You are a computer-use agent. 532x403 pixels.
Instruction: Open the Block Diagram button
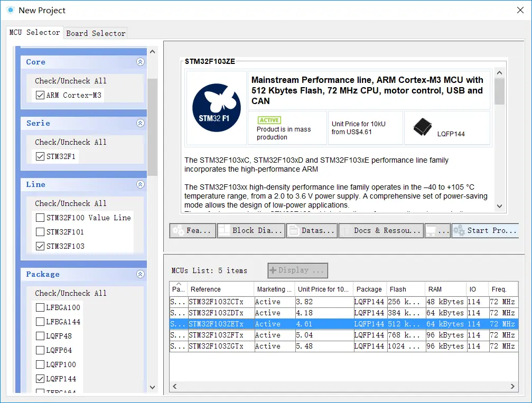coord(251,231)
